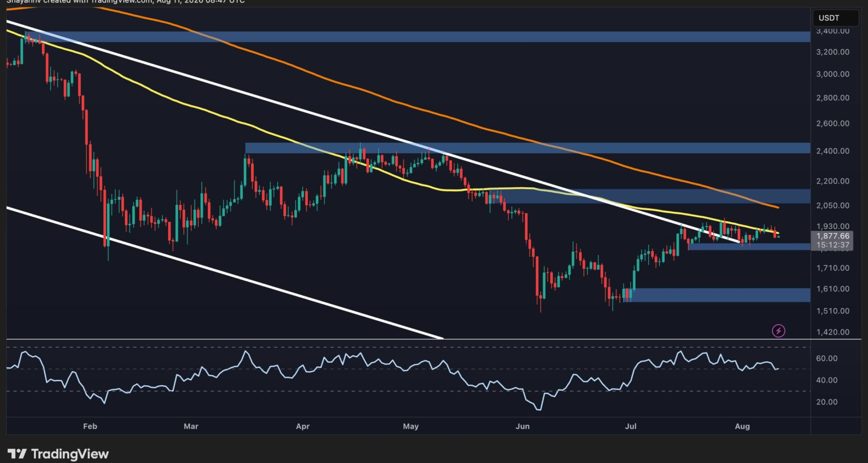
Task: Click the Jul label on time axis
Action: coord(631,426)
